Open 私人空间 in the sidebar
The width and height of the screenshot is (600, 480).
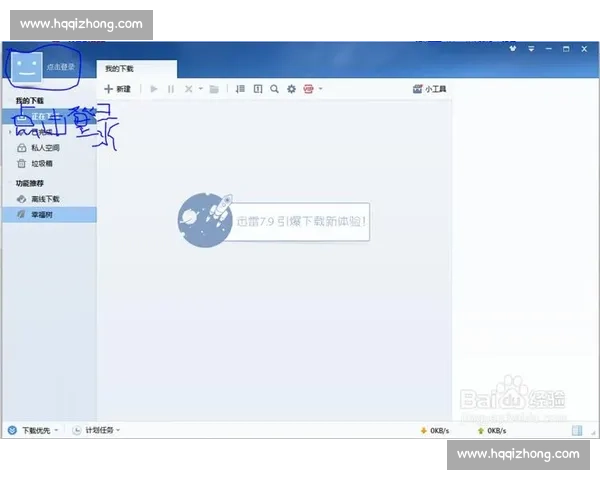49,148
